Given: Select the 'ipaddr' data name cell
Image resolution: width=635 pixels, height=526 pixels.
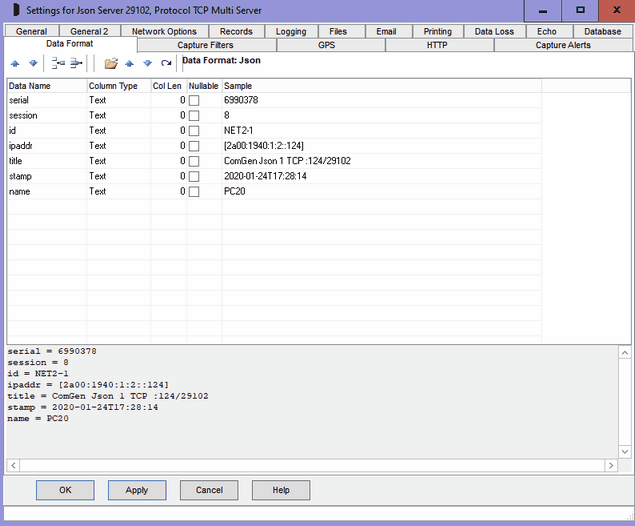Looking at the screenshot, I should (47, 146).
